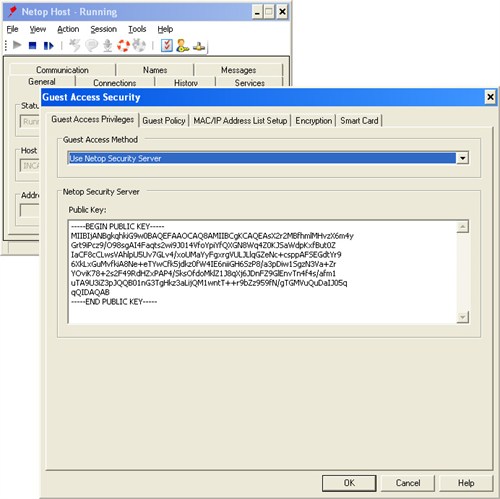This screenshot has height=499, width=500.
Task: Switch to the Guest Policy tab
Action: (x=164, y=121)
